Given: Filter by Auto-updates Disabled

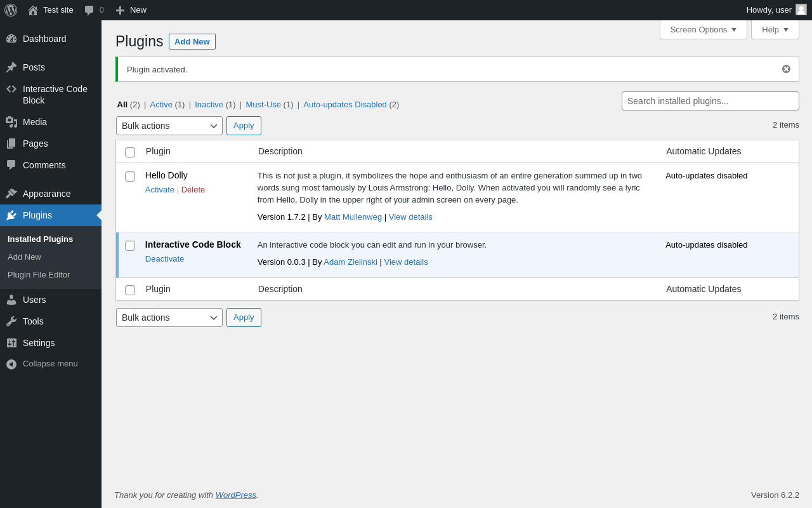Looking at the screenshot, I should click(345, 105).
